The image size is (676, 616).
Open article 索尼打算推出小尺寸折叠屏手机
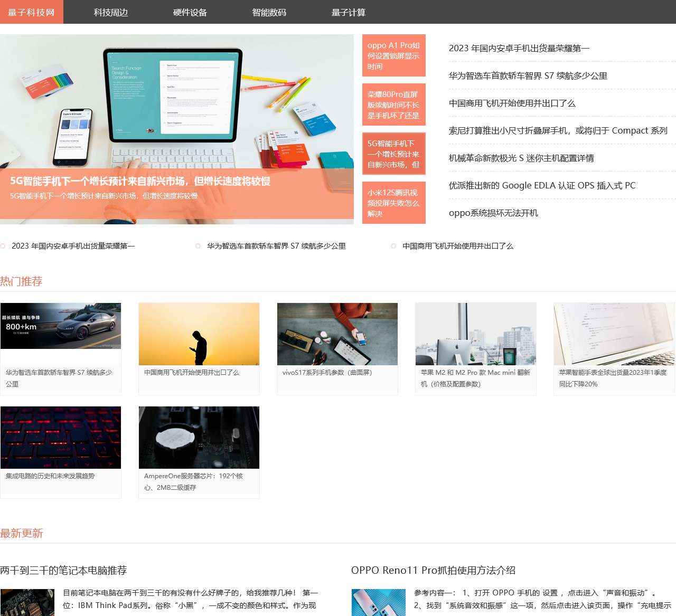click(558, 130)
